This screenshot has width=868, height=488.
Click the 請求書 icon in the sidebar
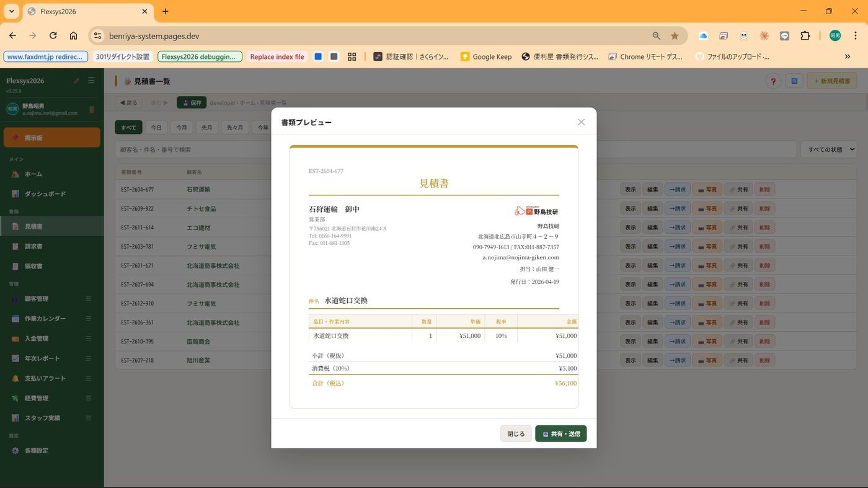[15, 247]
